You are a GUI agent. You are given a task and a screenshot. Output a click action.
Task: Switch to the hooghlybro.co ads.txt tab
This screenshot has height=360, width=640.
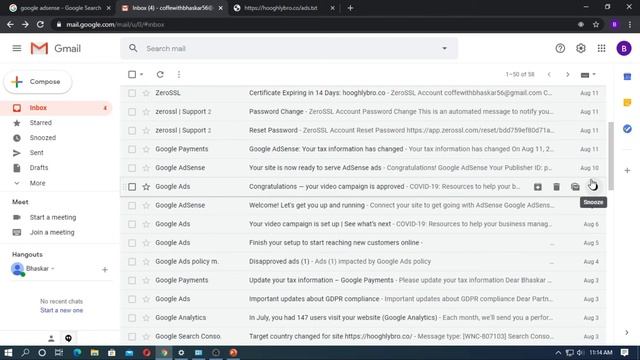(282, 8)
